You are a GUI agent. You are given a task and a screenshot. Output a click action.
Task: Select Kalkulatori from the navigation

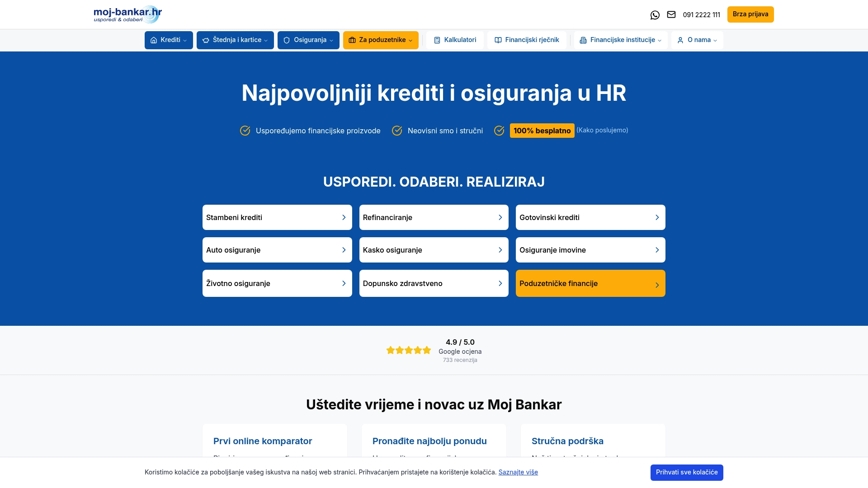[x=455, y=40]
